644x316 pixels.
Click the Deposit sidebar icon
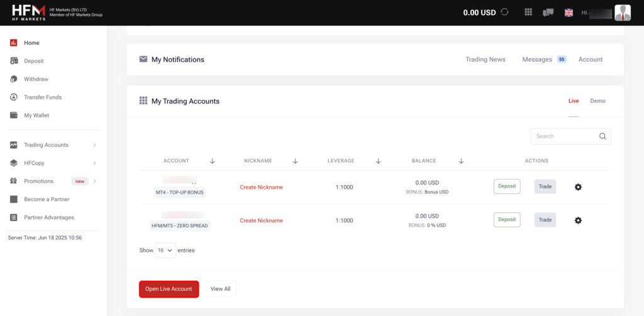point(14,61)
